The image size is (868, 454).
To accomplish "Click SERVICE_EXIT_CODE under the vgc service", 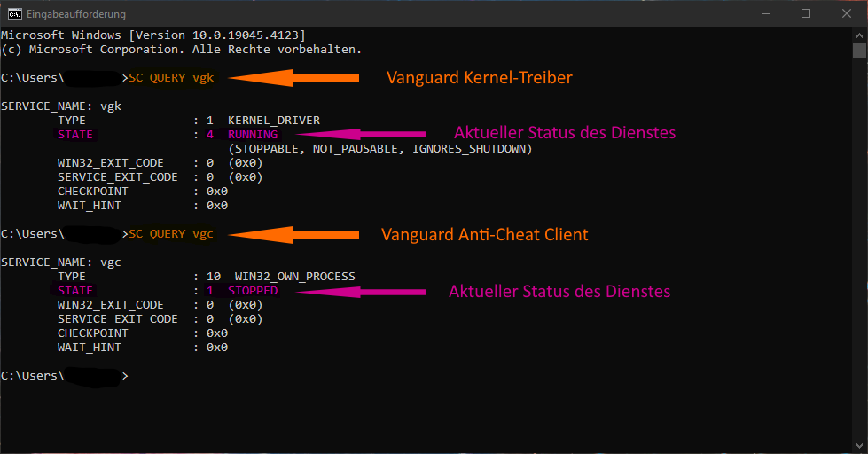I will click(x=117, y=319).
